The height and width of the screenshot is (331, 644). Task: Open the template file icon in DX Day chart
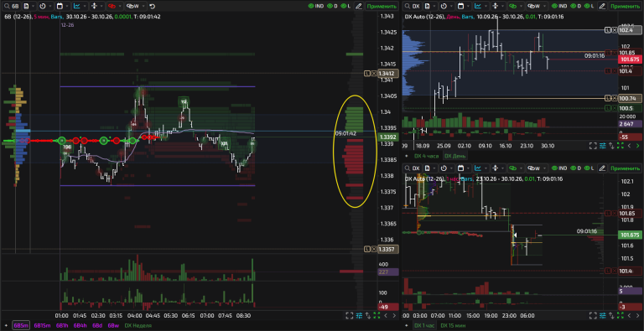point(427,6)
